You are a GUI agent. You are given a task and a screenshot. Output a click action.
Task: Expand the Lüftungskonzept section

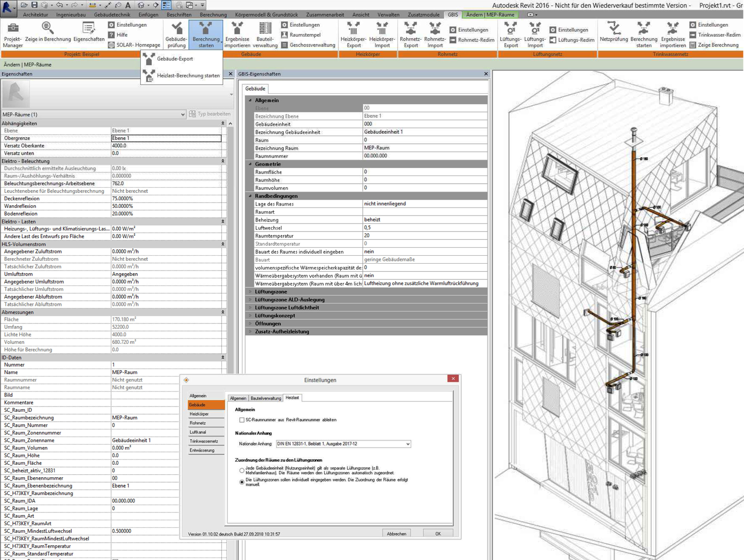click(x=250, y=316)
